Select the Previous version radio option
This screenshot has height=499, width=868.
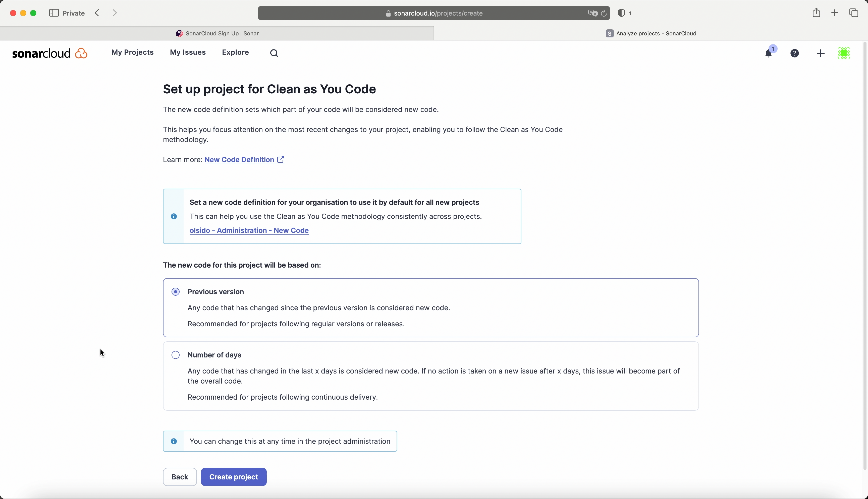pos(176,292)
